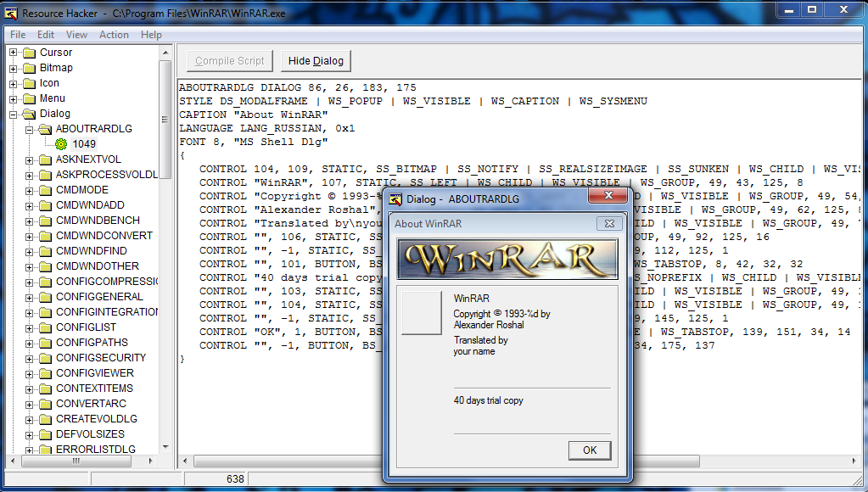Open the File menu

click(18, 34)
